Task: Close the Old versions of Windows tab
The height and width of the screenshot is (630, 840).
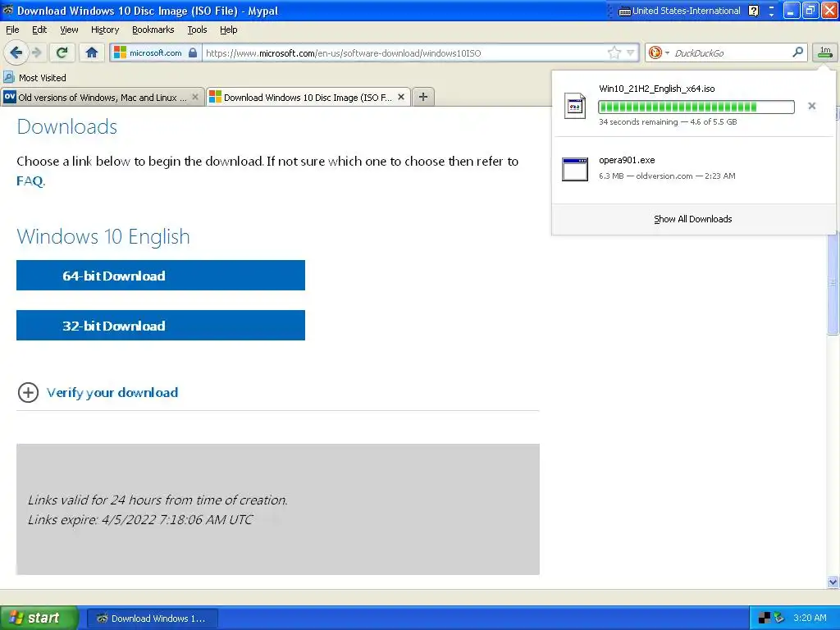Action: pyautogui.click(x=195, y=97)
